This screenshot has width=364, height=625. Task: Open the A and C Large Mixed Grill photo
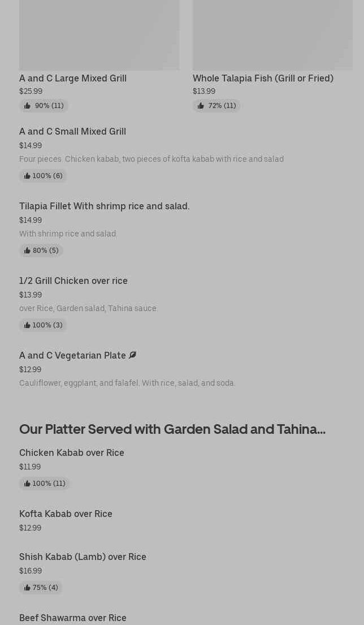point(99,34)
